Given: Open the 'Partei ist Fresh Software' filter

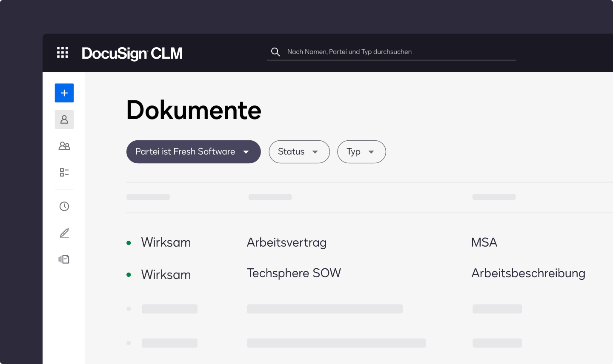Looking at the screenshot, I should coord(193,152).
